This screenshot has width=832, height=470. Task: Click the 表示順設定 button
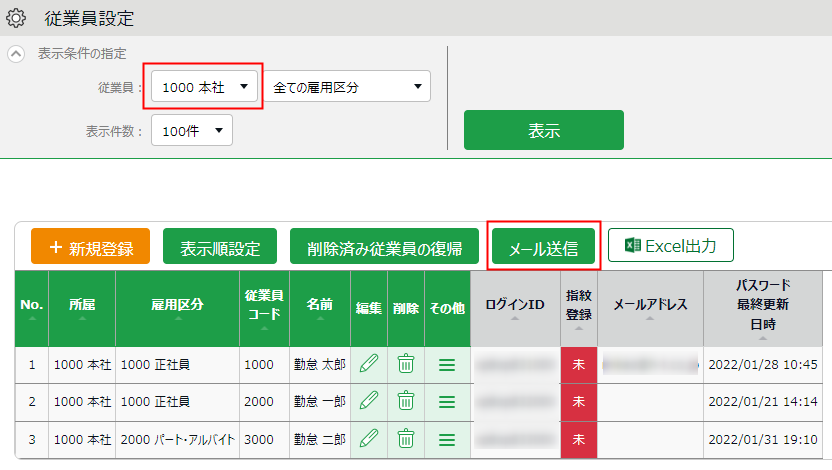[220, 248]
